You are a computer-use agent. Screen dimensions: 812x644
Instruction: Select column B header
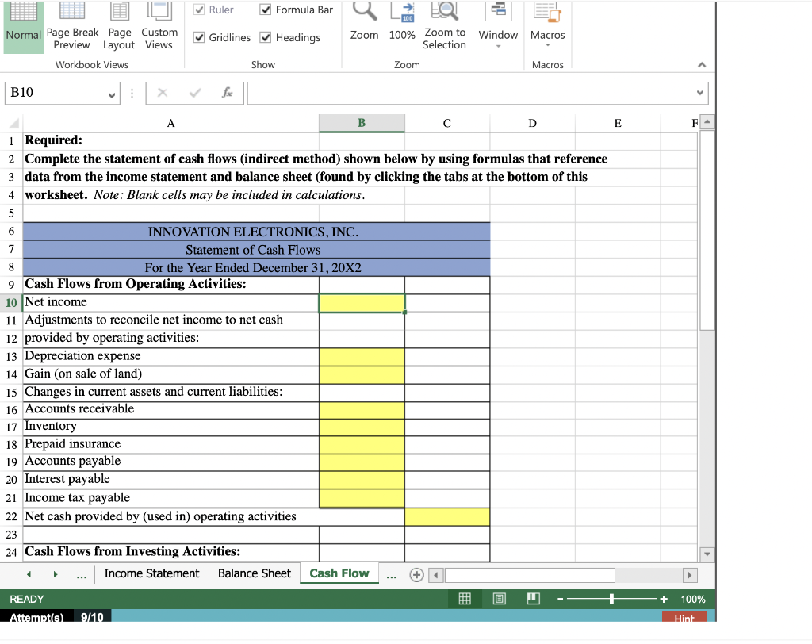click(362, 123)
